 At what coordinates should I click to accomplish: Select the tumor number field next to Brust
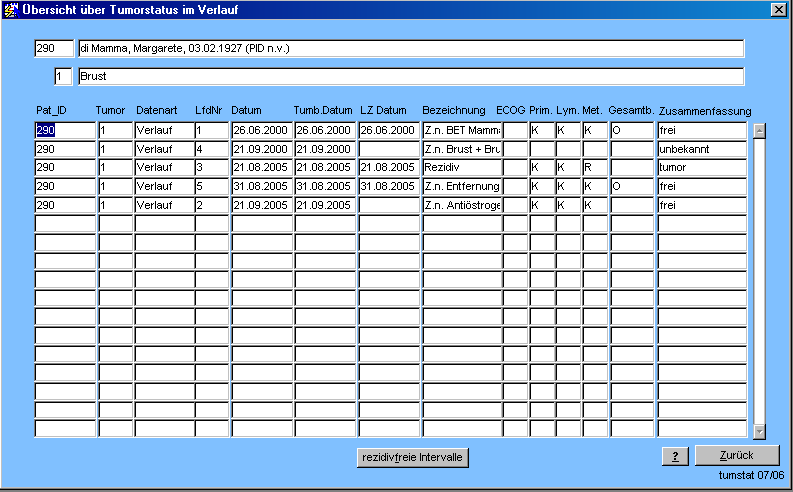63,76
